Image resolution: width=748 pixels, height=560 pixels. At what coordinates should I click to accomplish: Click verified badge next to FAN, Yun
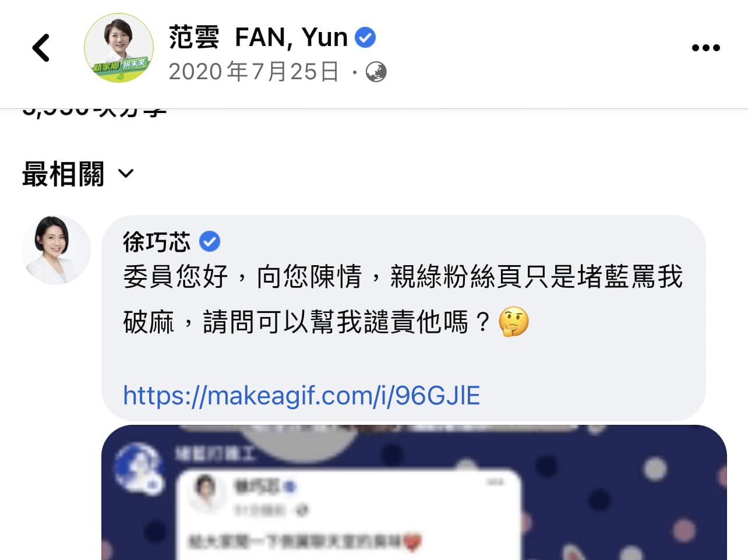pyautogui.click(x=365, y=37)
